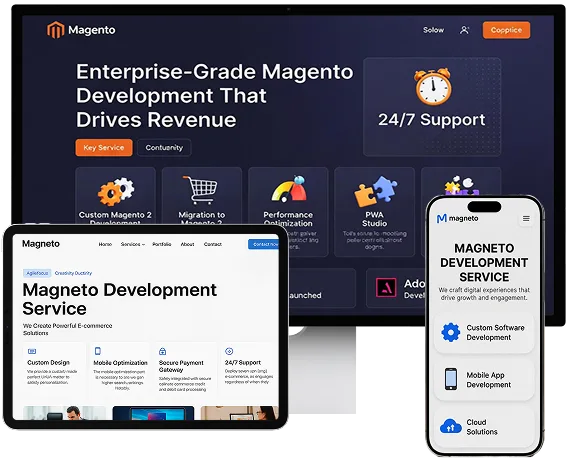The width and height of the screenshot is (569, 458).
Task: Click the Mobile Optimization phone icon on tablet
Action: [x=97, y=351]
